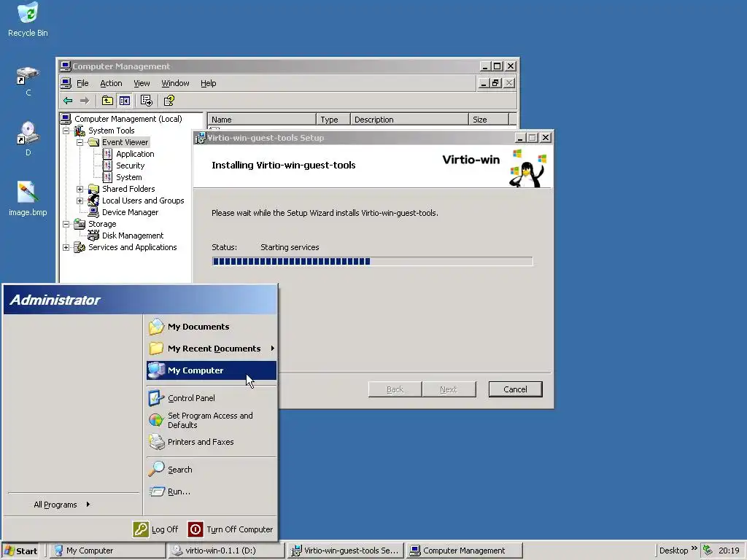Click the installation progress bar

pos(372,261)
